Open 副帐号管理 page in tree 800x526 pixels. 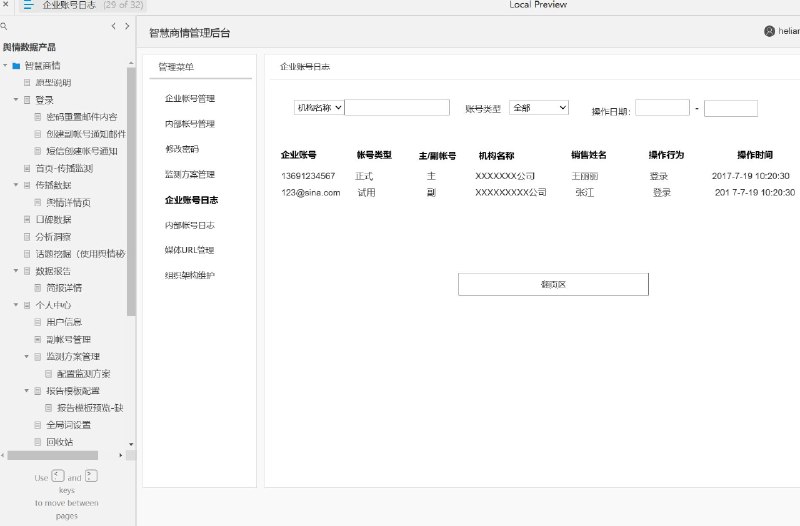[68, 339]
